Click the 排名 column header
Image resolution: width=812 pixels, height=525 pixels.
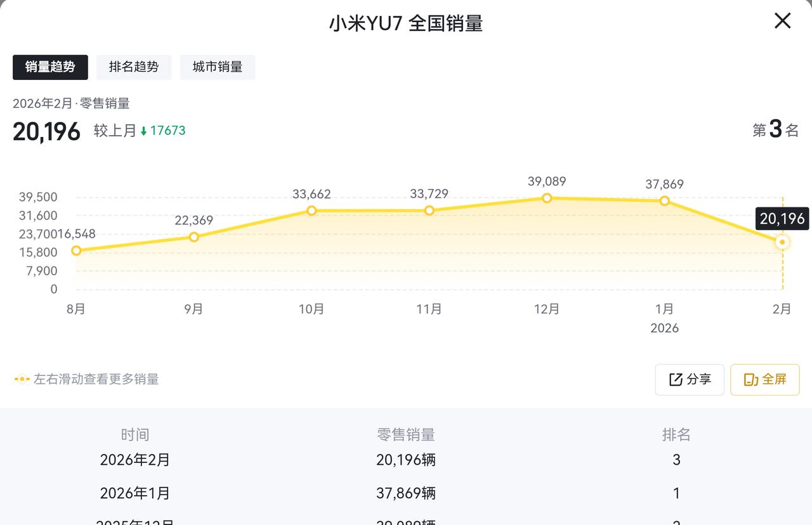coord(676,434)
